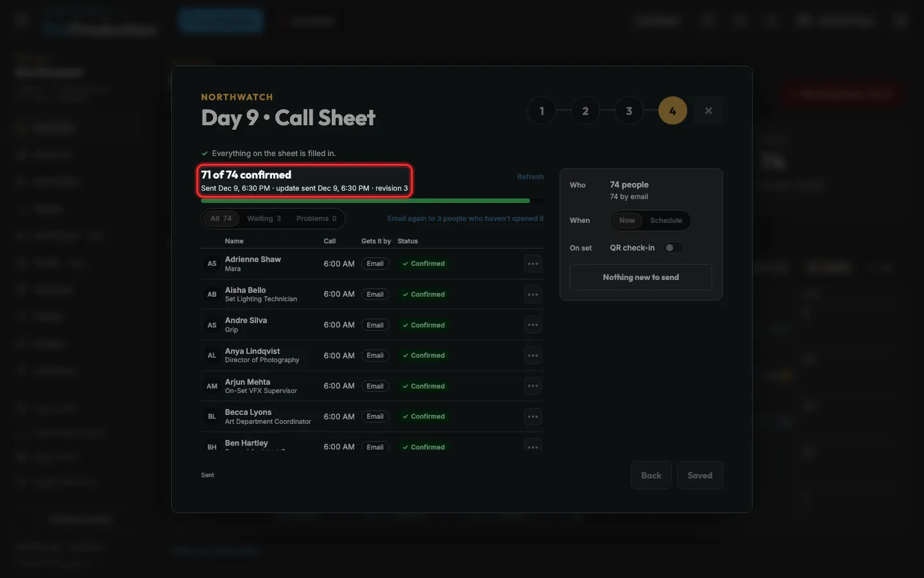
Task: Click Email badge in Andre Silva row
Action: pyautogui.click(x=375, y=325)
